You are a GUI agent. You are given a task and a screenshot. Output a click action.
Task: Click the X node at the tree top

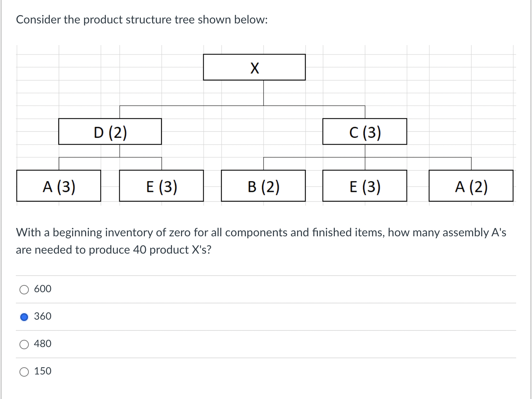[254, 67]
